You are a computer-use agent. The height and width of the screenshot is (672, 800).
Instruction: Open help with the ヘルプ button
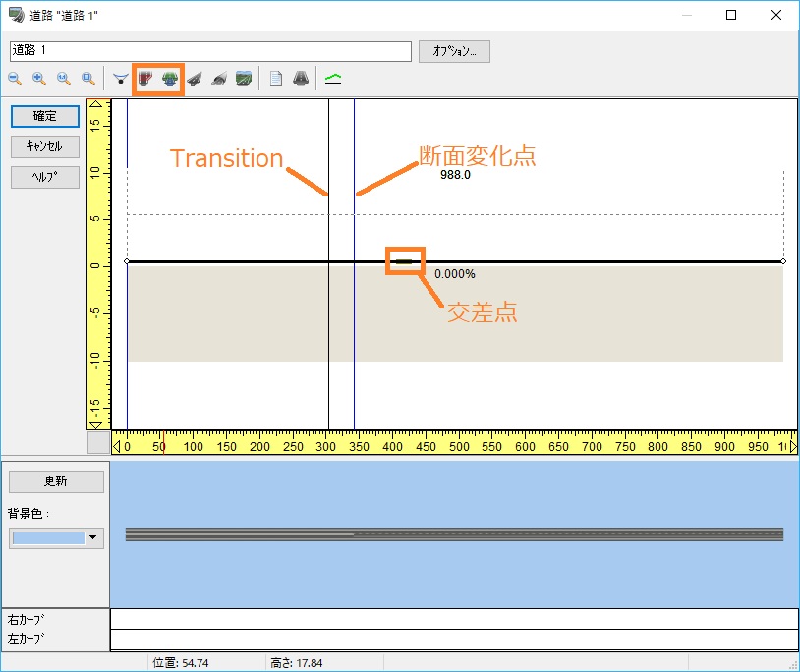click(x=45, y=178)
